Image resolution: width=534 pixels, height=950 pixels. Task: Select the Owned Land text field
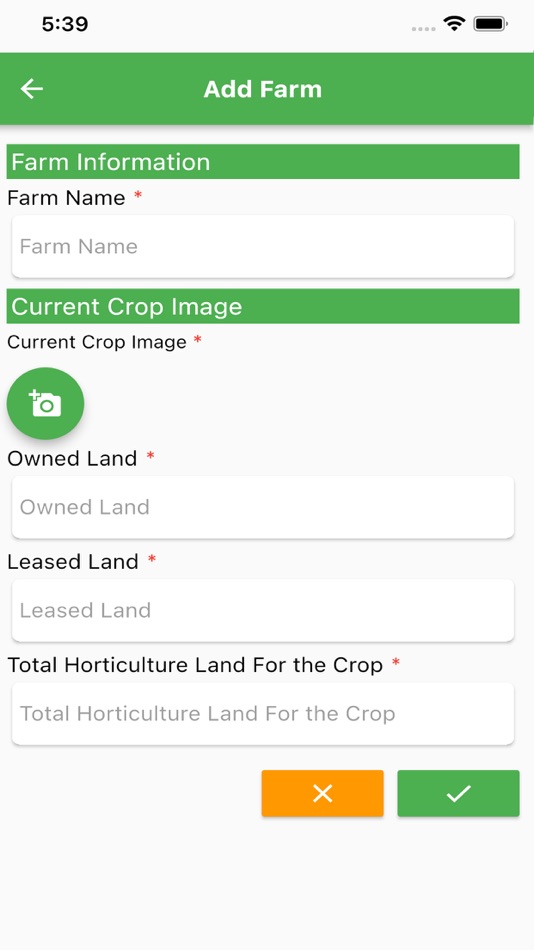(x=263, y=507)
